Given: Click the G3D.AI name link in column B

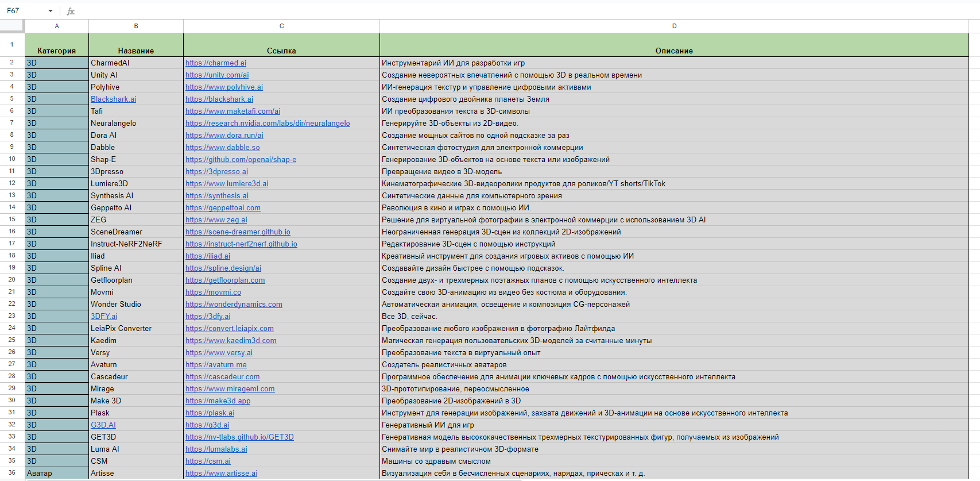Looking at the screenshot, I should [103, 425].
